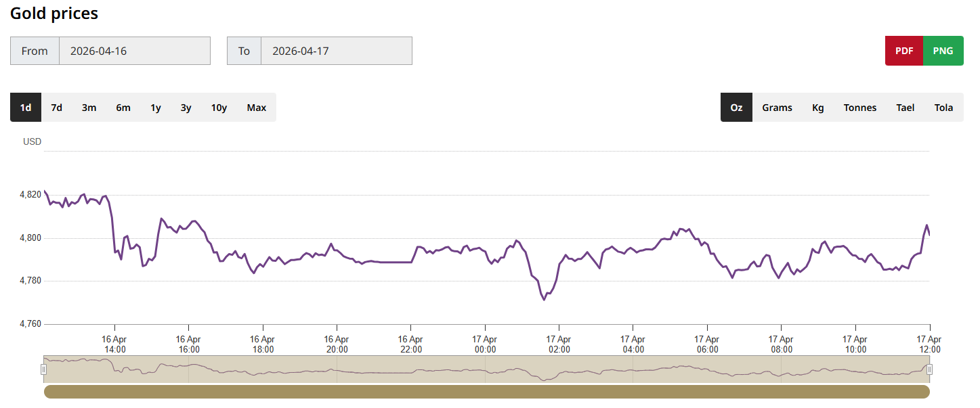Click the gold horizontal scrollbar below chart
Viewport: 980px width, 408px height.
click(486, 392)
